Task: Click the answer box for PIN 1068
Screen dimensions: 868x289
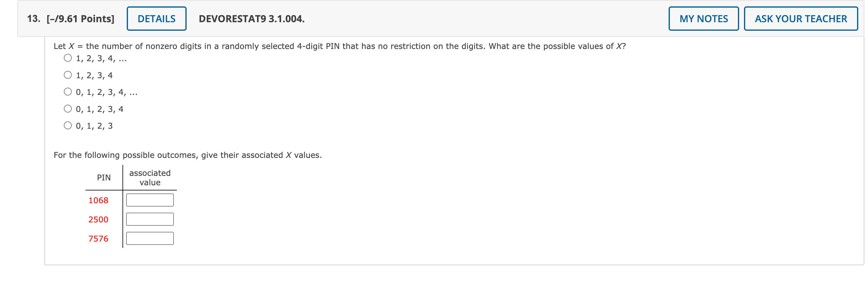Action: pos(150,200)
